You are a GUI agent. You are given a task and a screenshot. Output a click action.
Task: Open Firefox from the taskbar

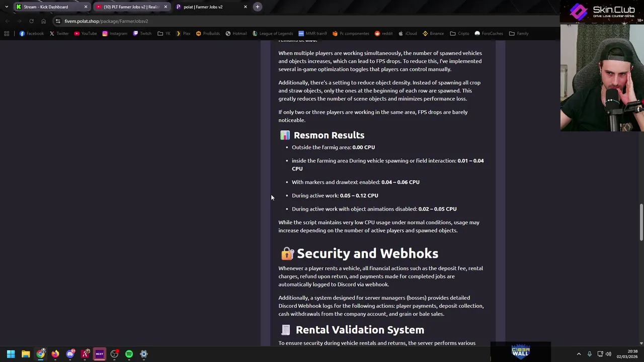55,354
